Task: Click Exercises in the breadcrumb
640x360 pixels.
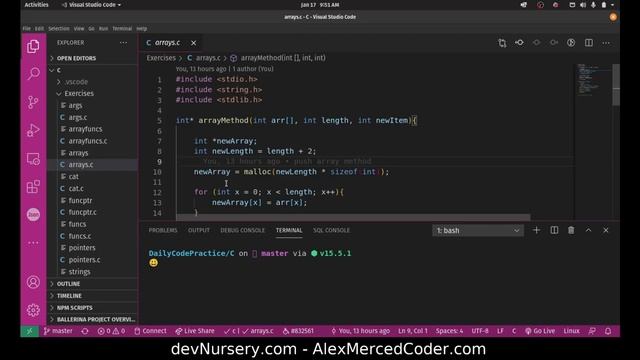Action: pyautogui.click(x=161, y=58)
